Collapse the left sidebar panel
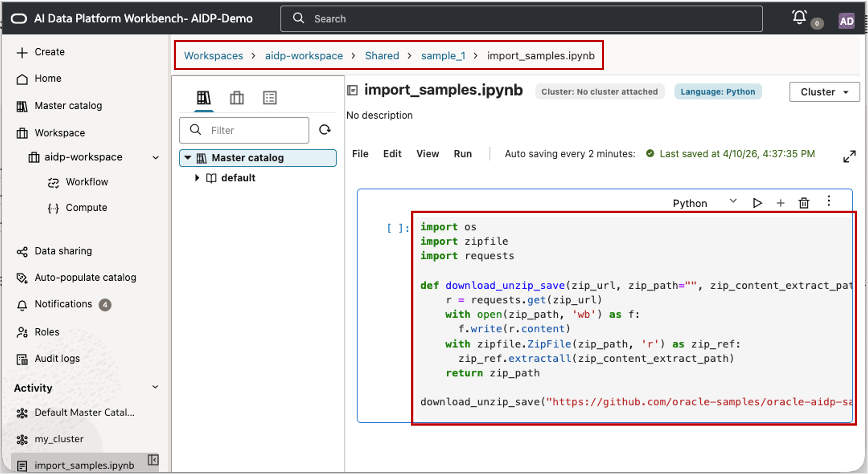This screenshot has height=474, width=868. 153,460
